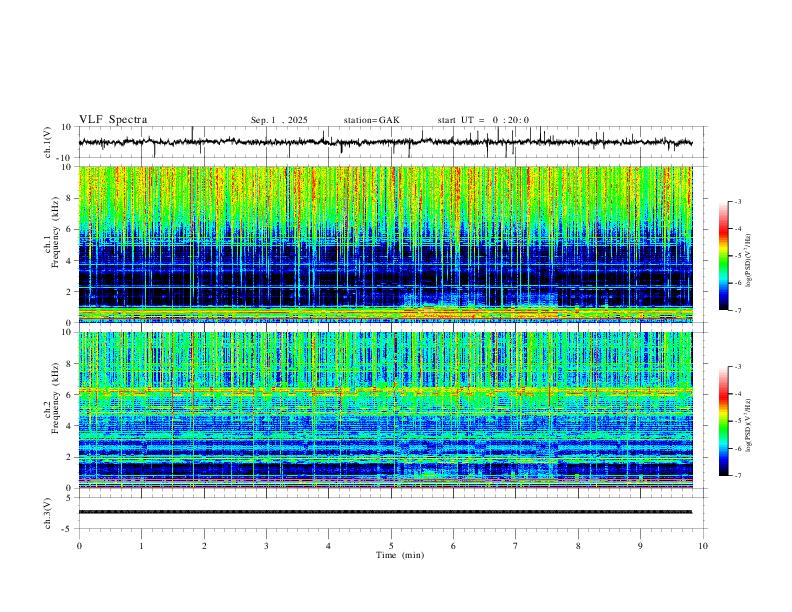Click upper color bar label '-7'
This screenshot has width=792, height=612.
(737, 310)
